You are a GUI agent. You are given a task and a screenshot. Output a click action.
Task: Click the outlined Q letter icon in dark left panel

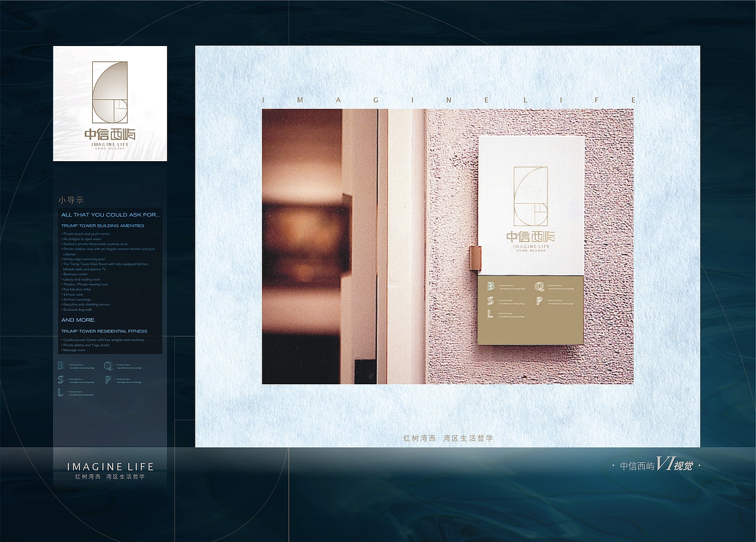point(108,366)
